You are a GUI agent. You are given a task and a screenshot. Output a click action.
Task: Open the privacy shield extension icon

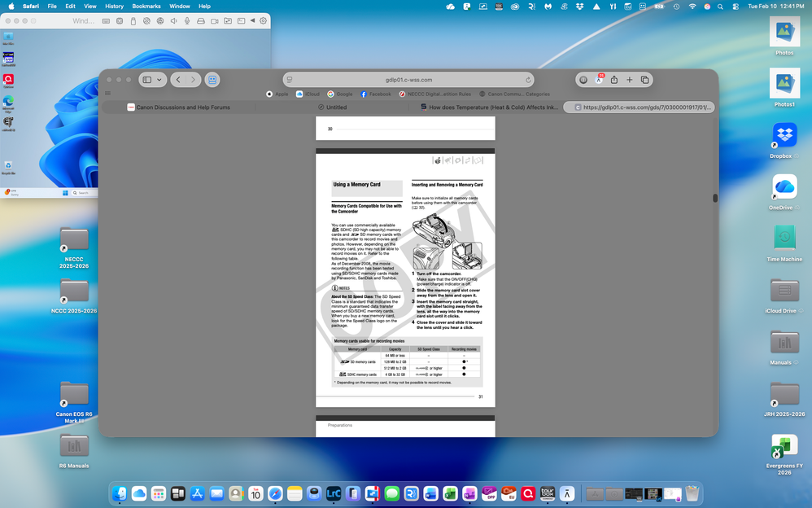pos(583,80)
